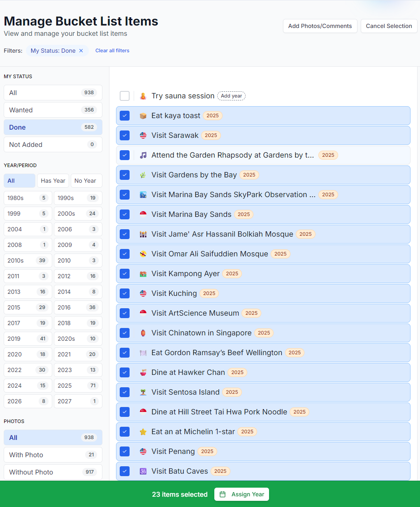Uncheck the Eat kaya toast item
Image resolution: width=420 pixels, height=507 pixels.
[x=125, y=116]
